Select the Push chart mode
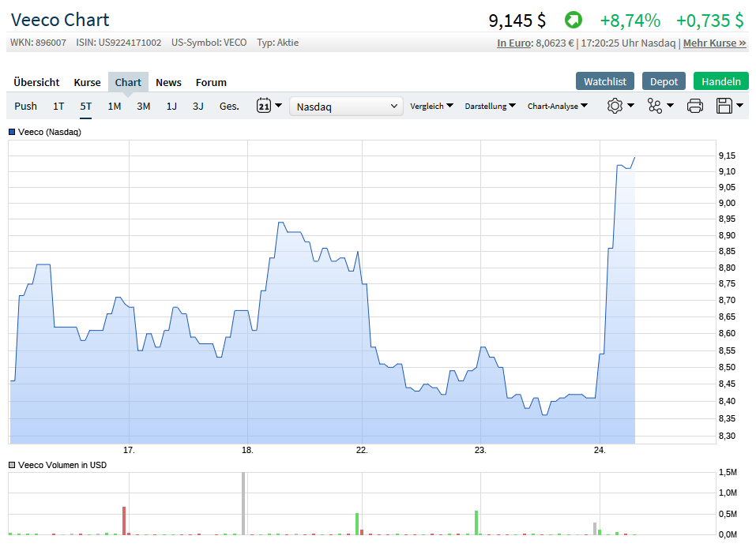Viewport: 756px width, 547px height. [x=25, y=106]
